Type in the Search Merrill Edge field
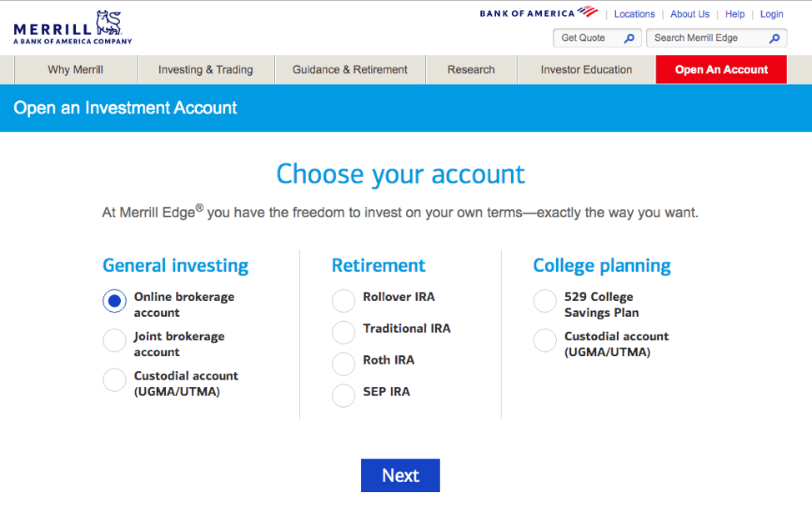This screenshot has height=507, width=812. point(707,38)
